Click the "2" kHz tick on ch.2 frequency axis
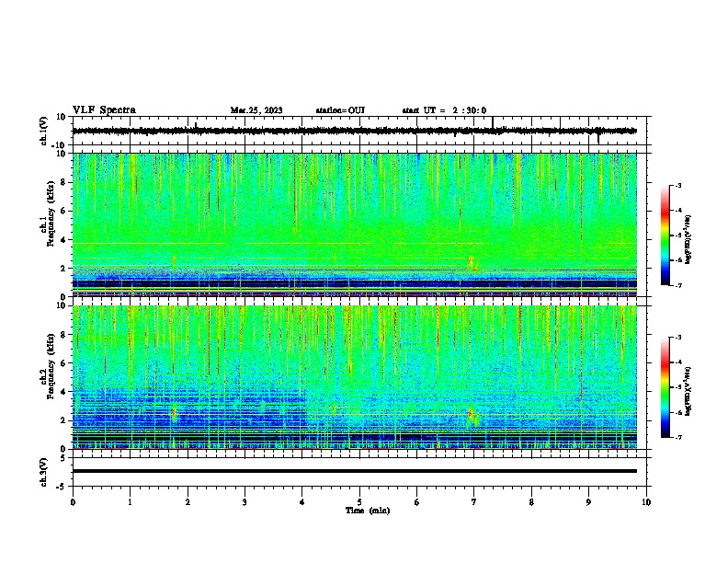 (63, 420)
